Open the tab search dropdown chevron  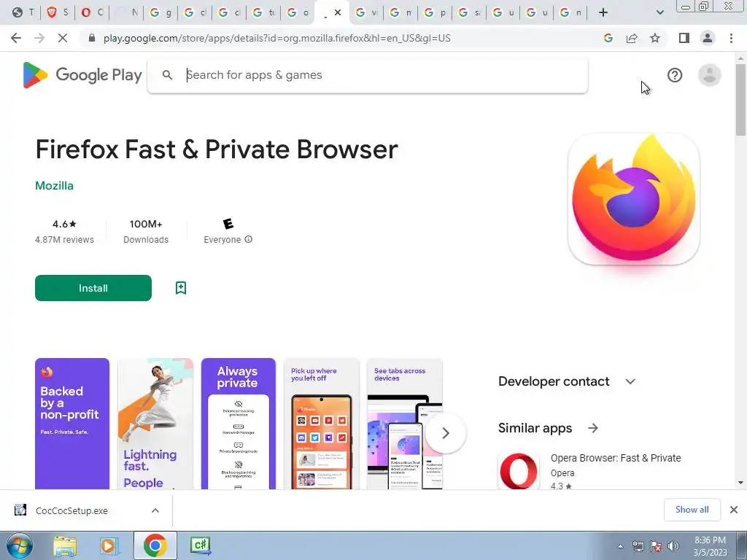[659, 12]
